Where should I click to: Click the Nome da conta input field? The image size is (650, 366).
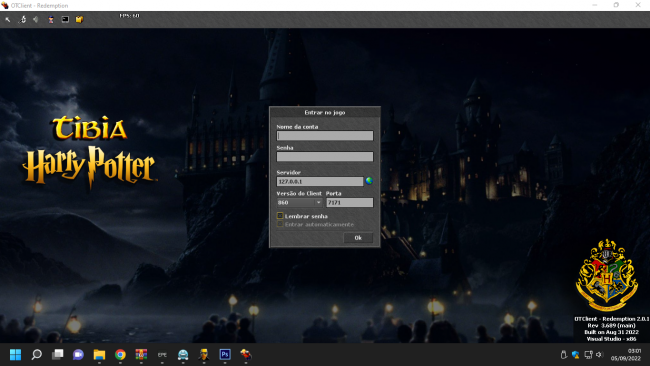[x=325, y=136]
